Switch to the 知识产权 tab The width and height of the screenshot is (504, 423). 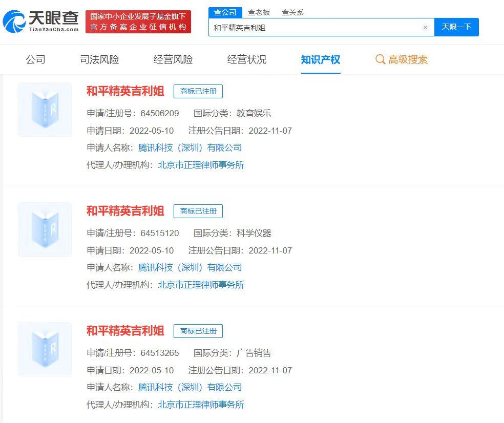coord(321,59)
